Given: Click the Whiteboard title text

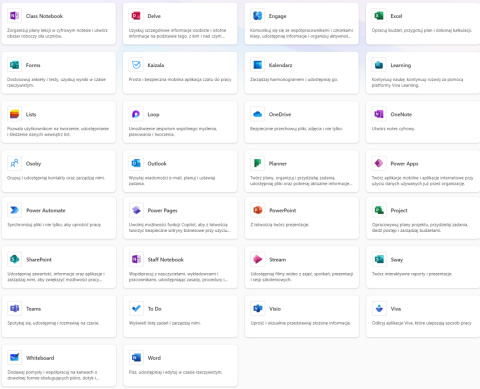Looking at the screenshot, I should click(x=40, y=358).
